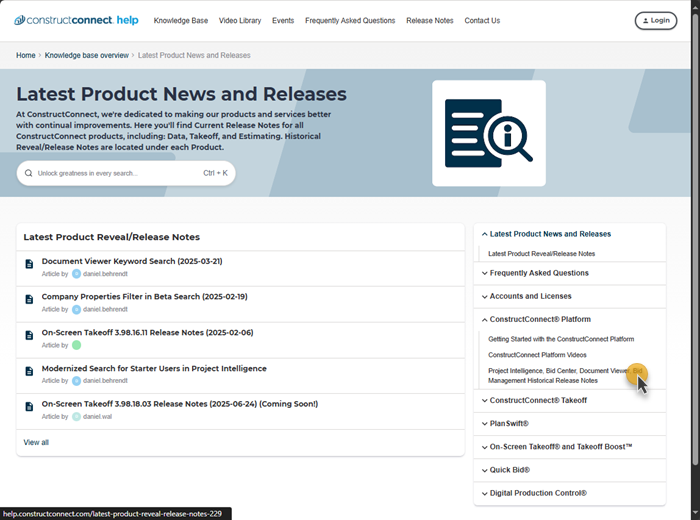Open Company Properties Filter in Beta Search article
This screenshot has height=520, width=700.
click(144, 296)
